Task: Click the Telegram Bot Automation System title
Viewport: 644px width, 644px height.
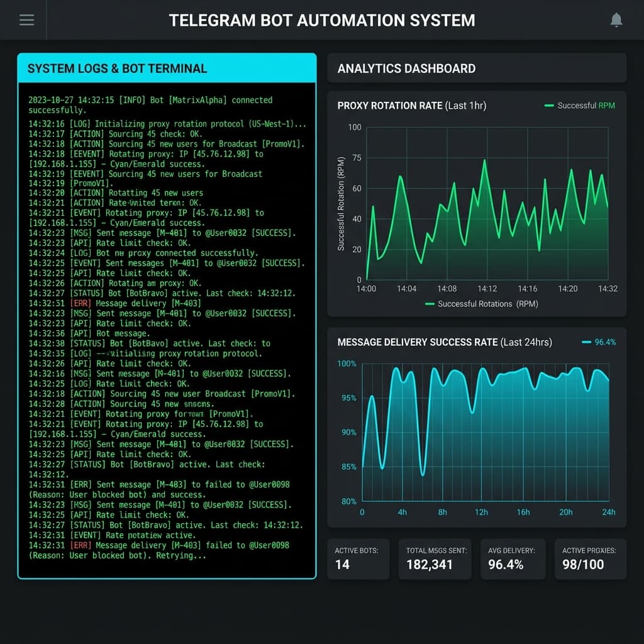Action: [x=322, y=20]
